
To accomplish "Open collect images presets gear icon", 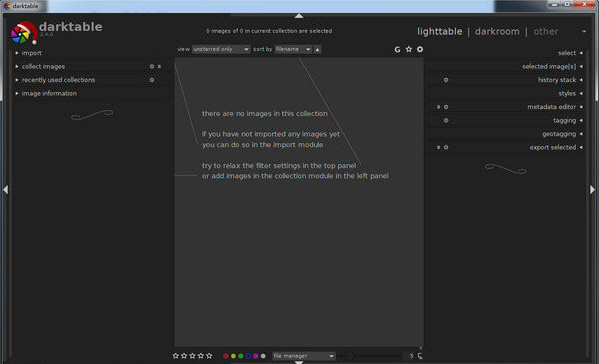I will click(x=152, y=66).
